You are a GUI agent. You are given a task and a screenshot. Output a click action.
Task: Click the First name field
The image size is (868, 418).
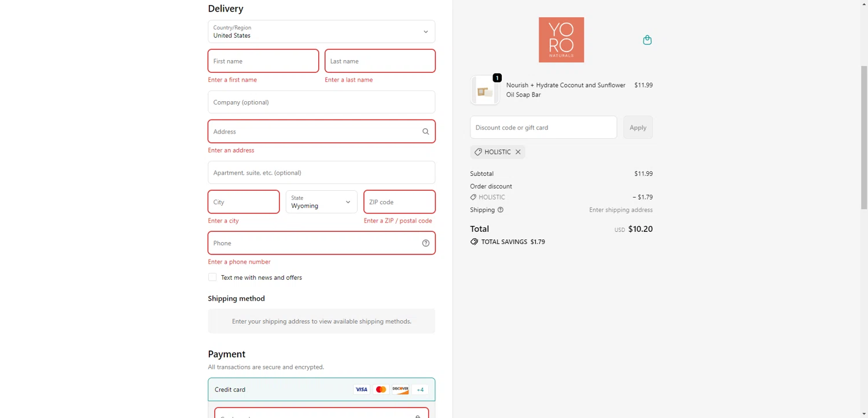point(263,61)
